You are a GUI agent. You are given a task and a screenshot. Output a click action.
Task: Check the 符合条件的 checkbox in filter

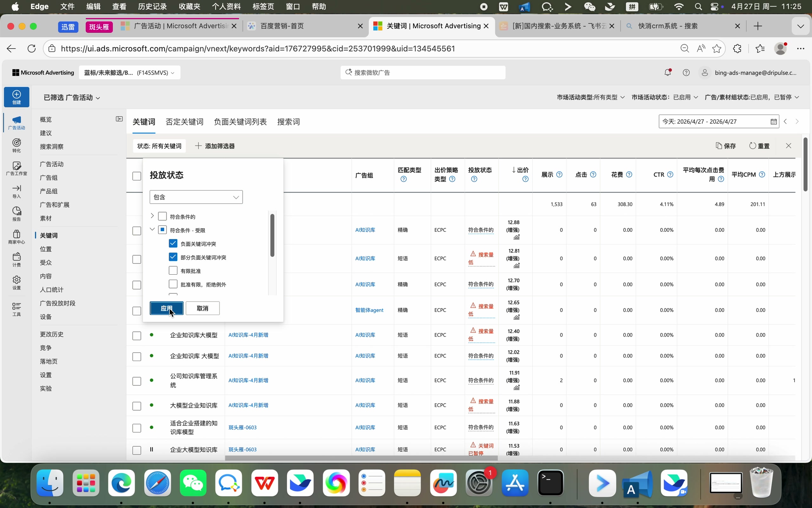tap(162, 216)
